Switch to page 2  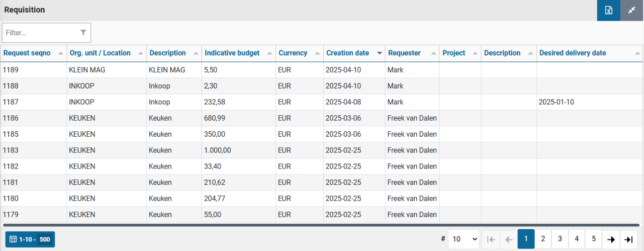coord(543,239)
